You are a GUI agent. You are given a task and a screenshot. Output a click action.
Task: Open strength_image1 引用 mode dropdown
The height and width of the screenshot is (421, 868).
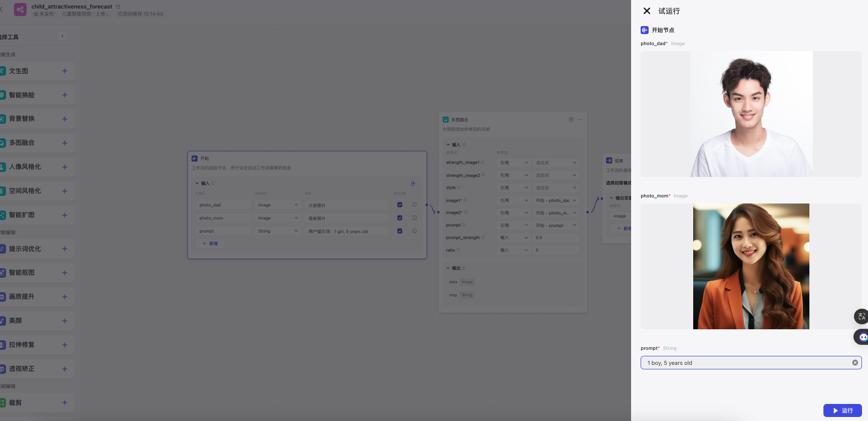[514, 162]
